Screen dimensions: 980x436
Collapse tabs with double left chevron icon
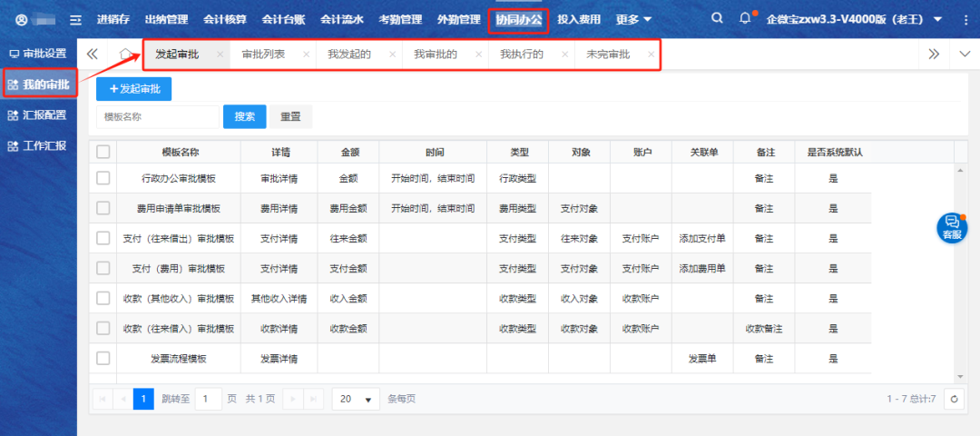[92, 54]
